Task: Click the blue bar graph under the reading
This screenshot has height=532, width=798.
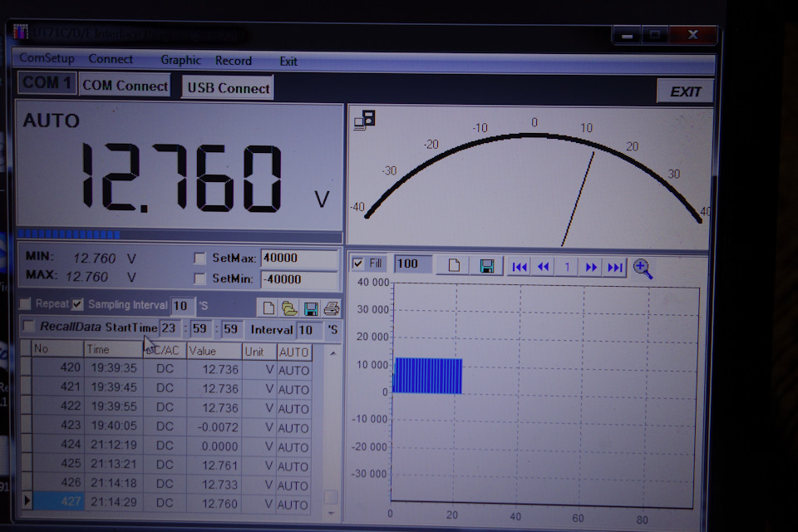Action: [180, 234]
